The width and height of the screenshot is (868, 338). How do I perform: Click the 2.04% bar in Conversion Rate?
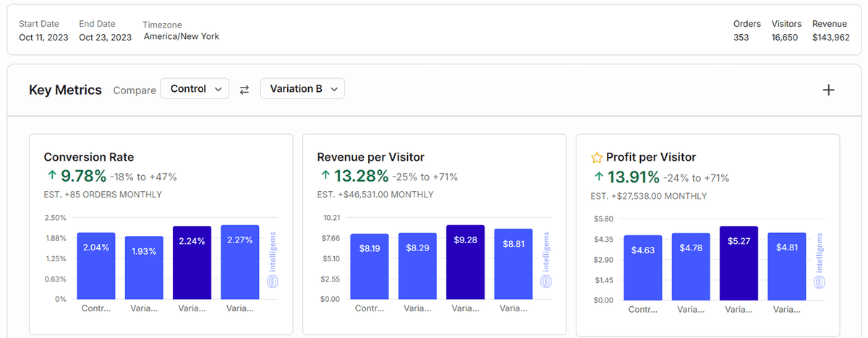(96, 266)
